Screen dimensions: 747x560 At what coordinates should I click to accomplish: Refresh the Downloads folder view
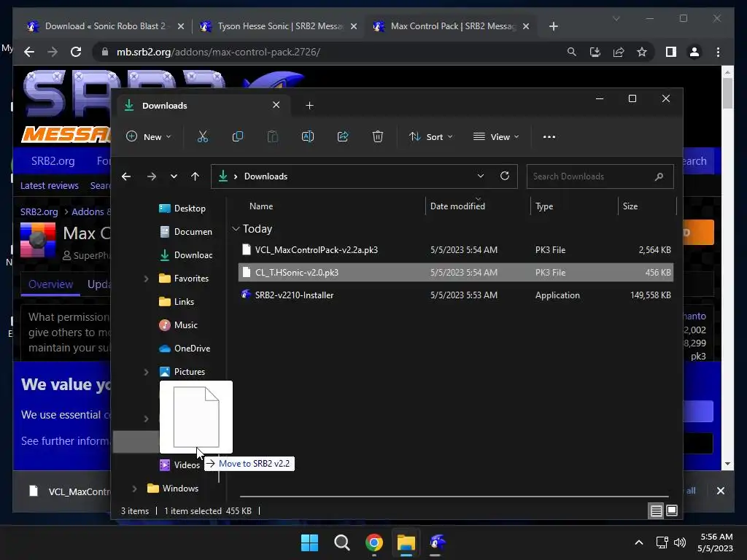coord(505,176)
